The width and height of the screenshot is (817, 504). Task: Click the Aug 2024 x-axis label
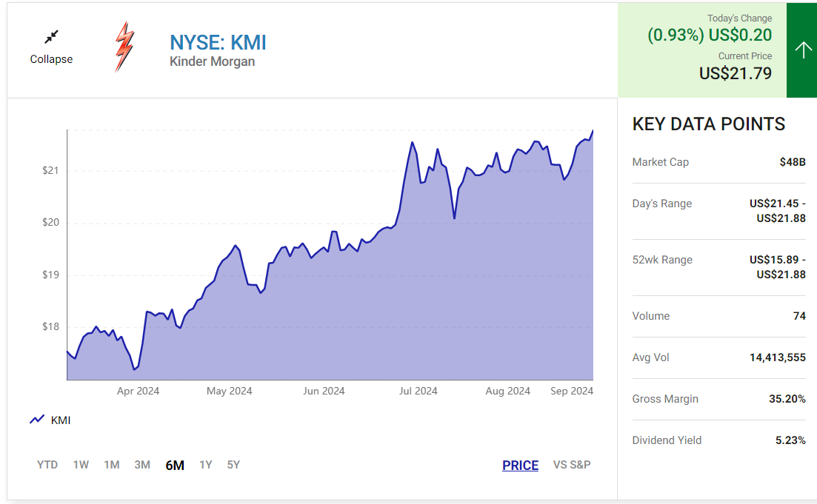[508, 391]
